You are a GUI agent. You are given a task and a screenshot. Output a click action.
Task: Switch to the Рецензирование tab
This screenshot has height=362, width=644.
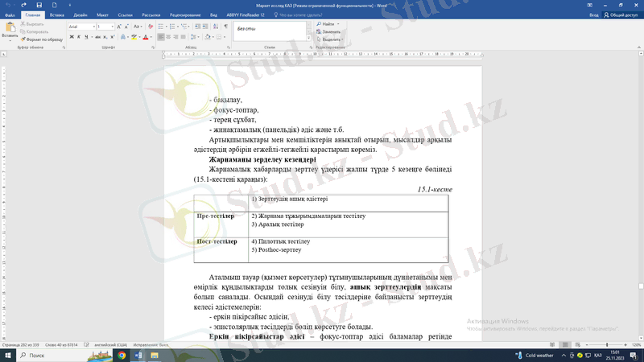click(x=185, y=15)
